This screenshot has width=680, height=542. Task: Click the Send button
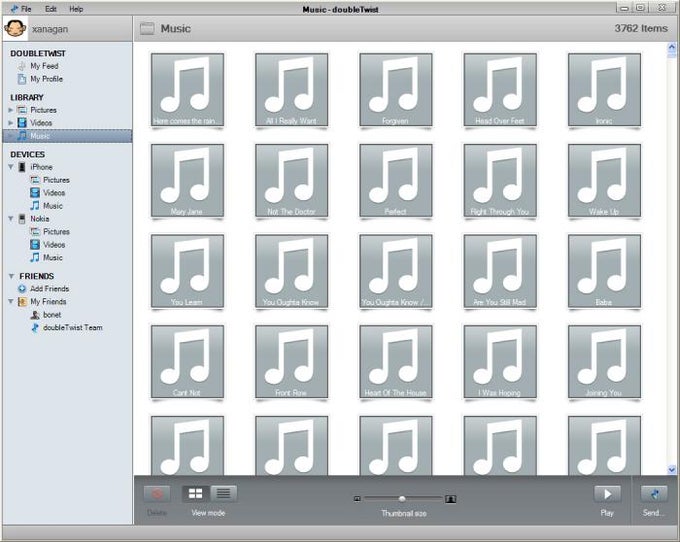point(654,494)
